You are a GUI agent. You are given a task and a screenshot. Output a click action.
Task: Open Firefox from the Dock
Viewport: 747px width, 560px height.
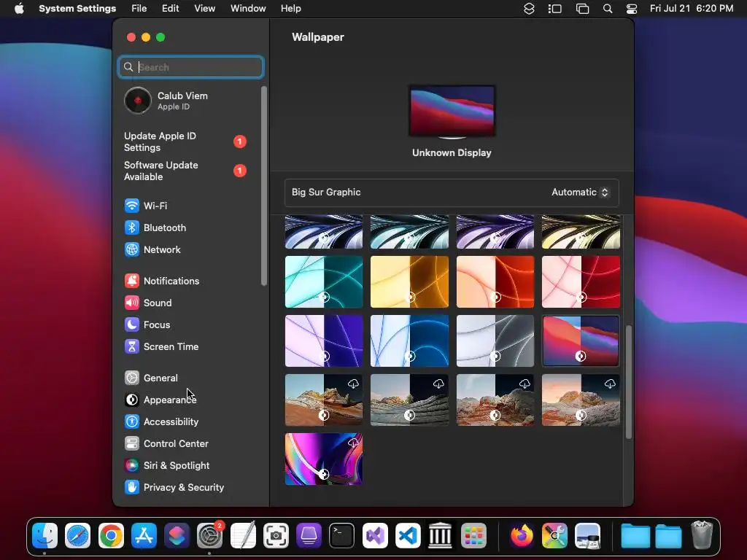point(522,536)
